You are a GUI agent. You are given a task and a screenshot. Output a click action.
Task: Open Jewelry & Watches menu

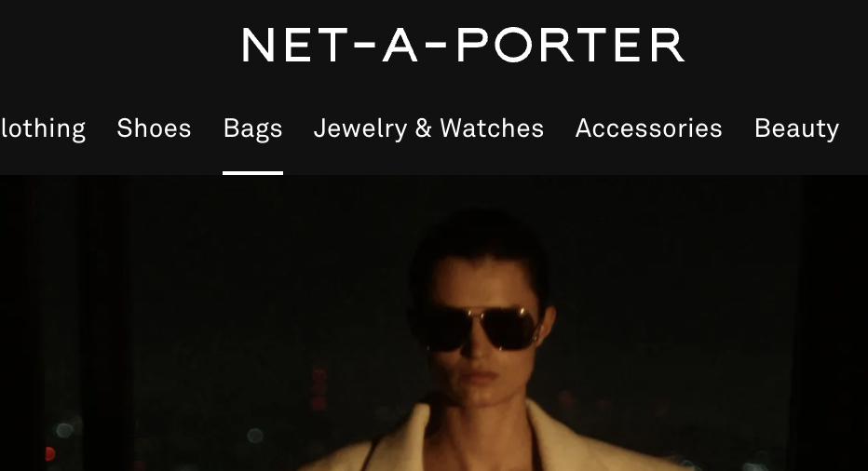(x=428, y=129)
